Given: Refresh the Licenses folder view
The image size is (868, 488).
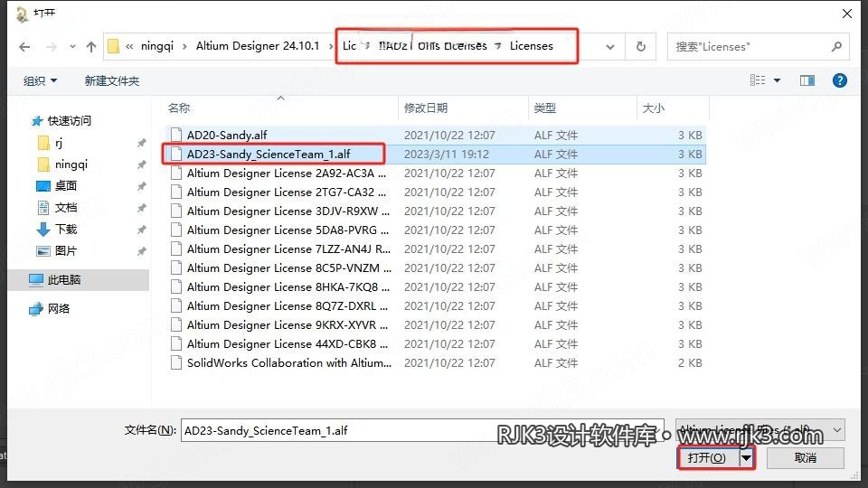Looking at the screenshot, I should pos(640,47).
